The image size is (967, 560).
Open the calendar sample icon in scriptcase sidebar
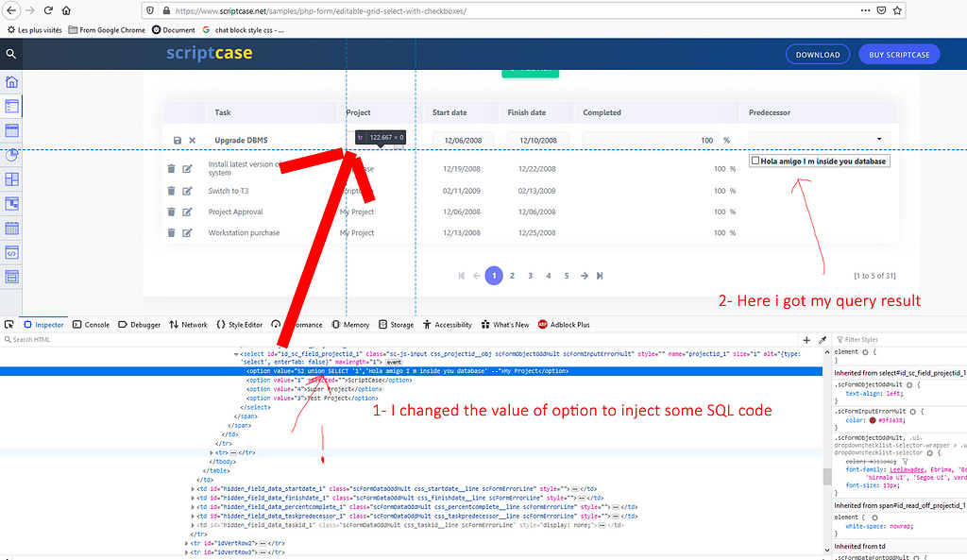tap(11, 228)
